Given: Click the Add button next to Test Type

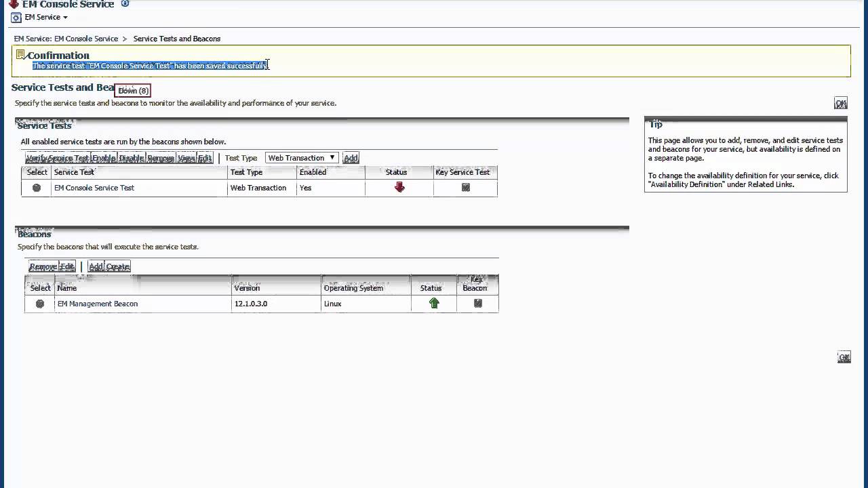Looking at the screenshot, I should [x=351, y=158].
